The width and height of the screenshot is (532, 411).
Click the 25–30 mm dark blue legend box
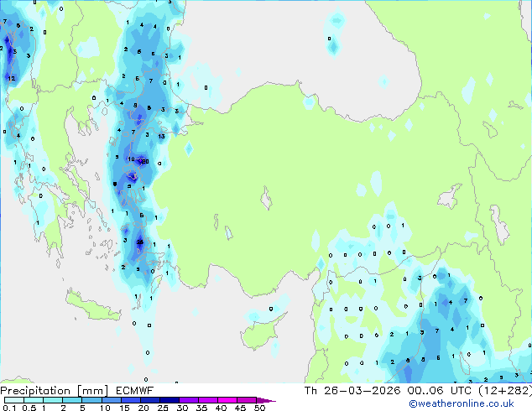point(170,400)
